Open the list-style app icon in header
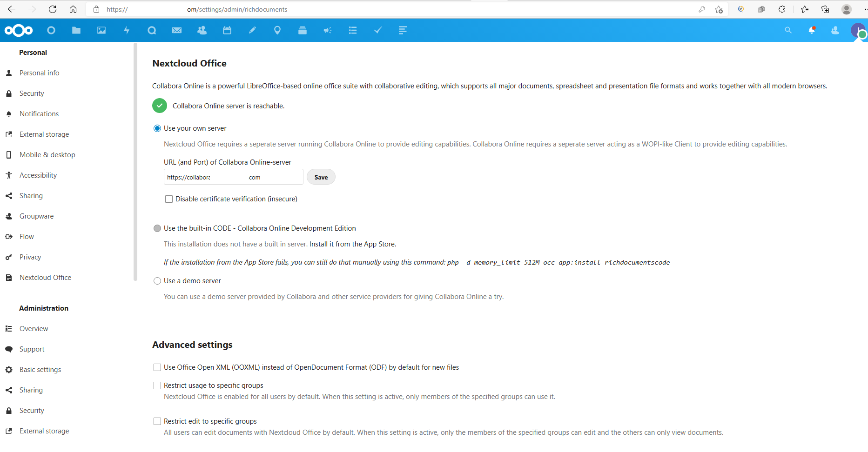868x452 pixels. [x=353, y=30]
